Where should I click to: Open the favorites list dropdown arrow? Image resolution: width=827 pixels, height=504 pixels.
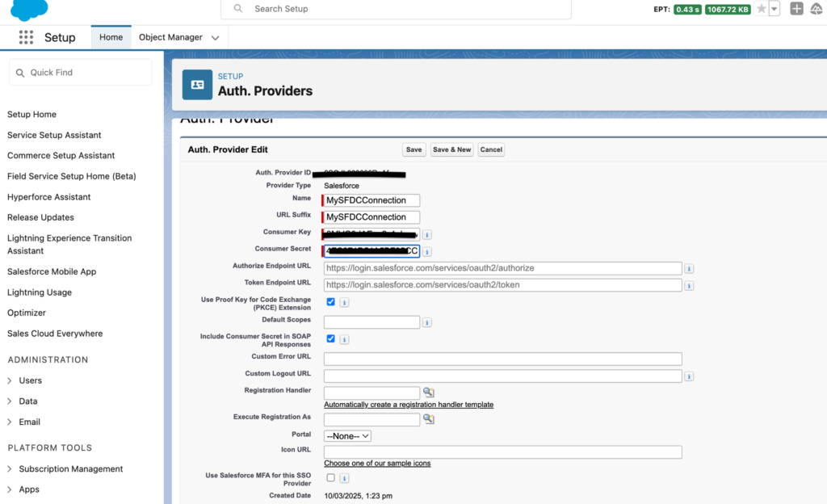pyautogui.click(x=775, y=9)
